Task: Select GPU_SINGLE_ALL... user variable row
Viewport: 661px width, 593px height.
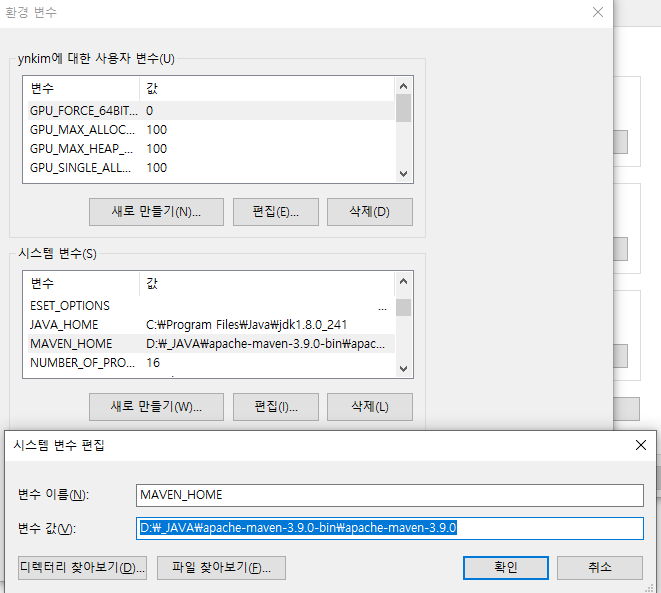Action: click(x=211, y=168)
